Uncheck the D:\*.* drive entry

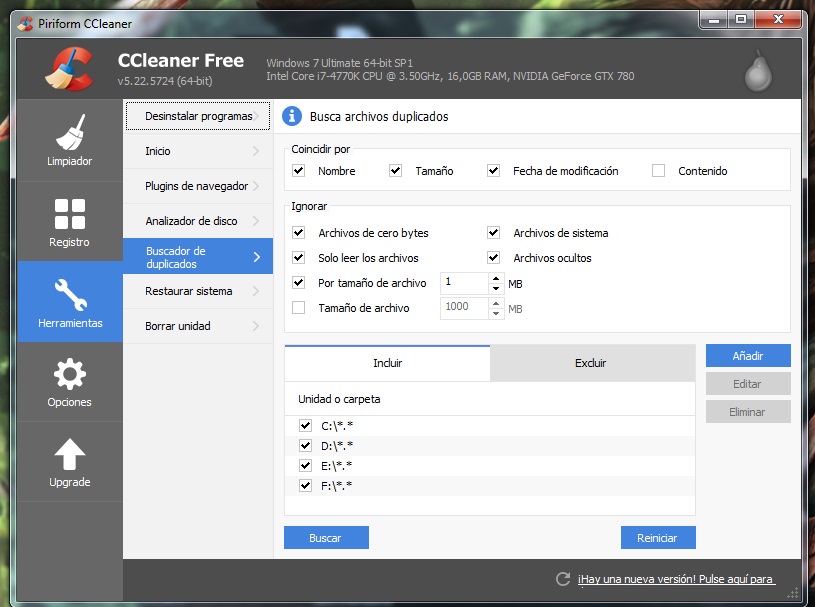pos(305,445)
